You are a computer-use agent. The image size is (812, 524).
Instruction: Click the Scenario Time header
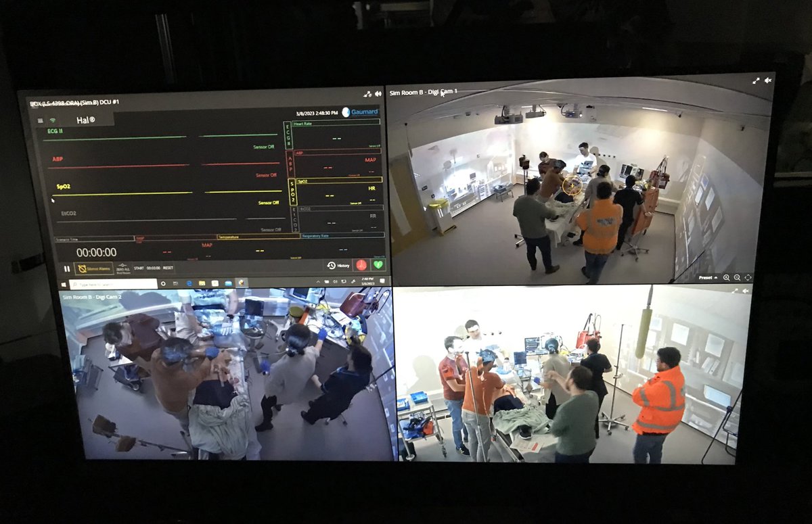95,238
